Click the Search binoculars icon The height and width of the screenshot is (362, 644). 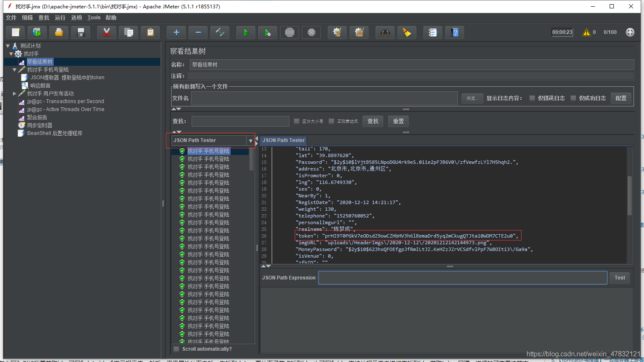click(385, 32)
